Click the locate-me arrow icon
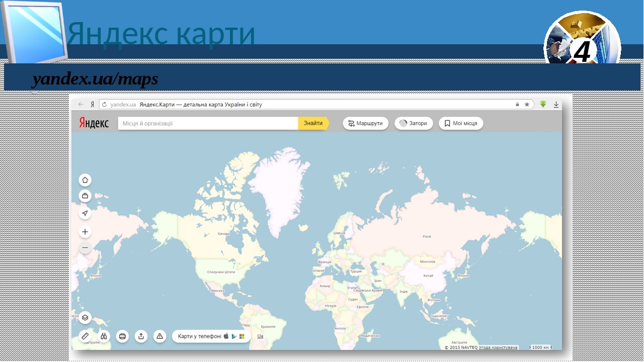 (x=85, y=213)
